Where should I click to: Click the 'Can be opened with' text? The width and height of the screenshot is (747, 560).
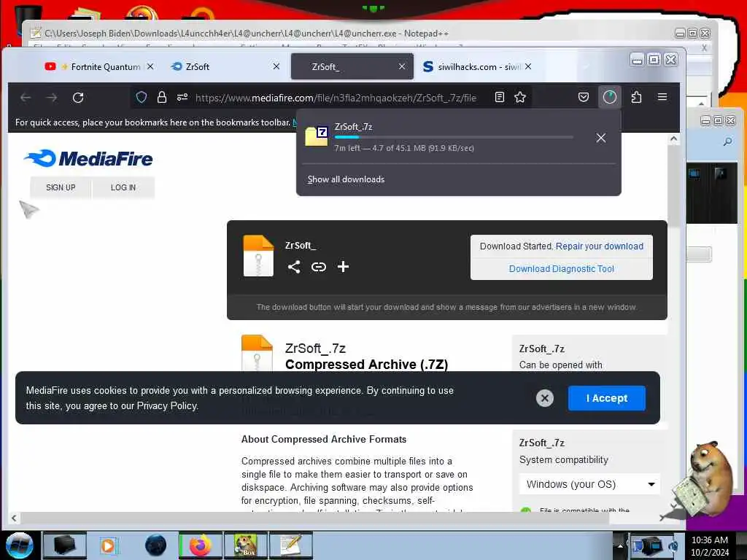coord(561,365)
